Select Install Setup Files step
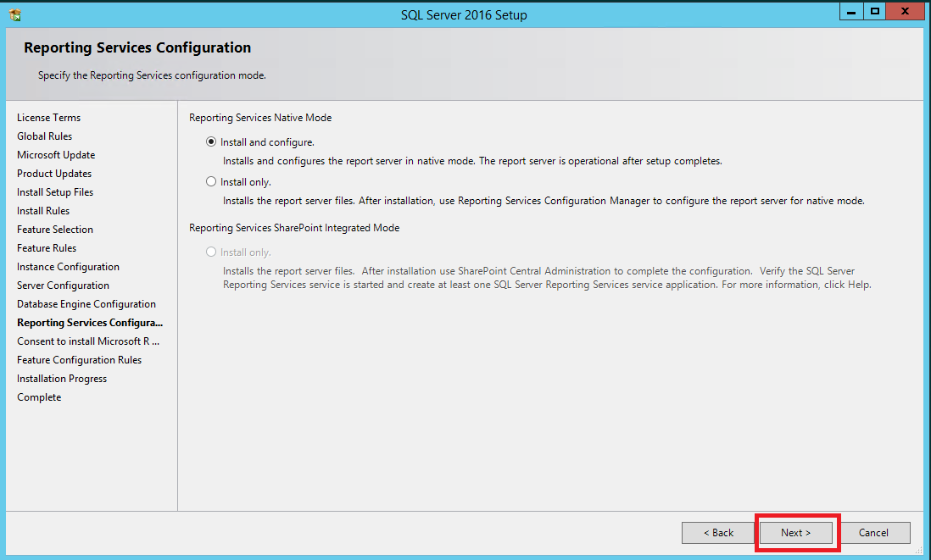Image resolution: width=931 pixels, height=560 pixels. tap(55, 192)
